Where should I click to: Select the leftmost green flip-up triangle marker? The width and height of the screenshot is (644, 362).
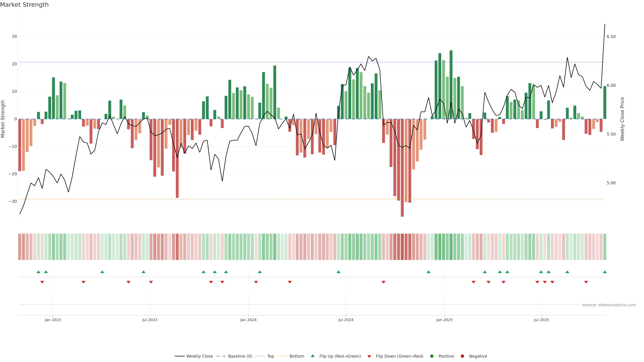(38, 272)
